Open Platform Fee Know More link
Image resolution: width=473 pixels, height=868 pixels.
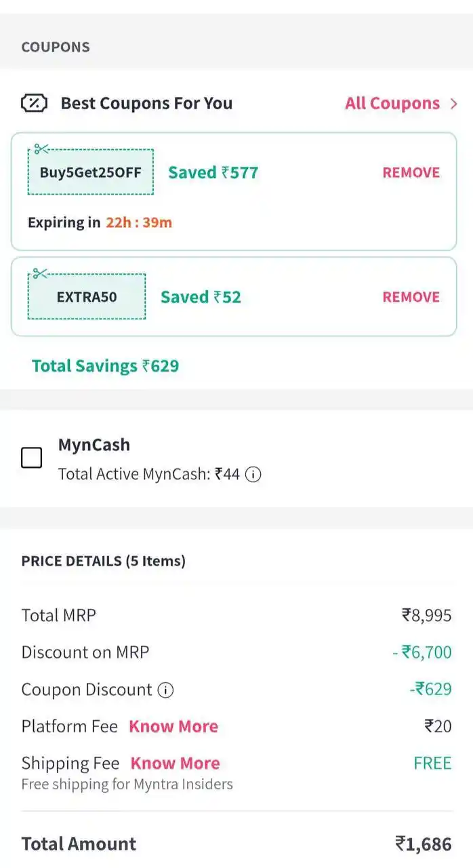(173, 726)
